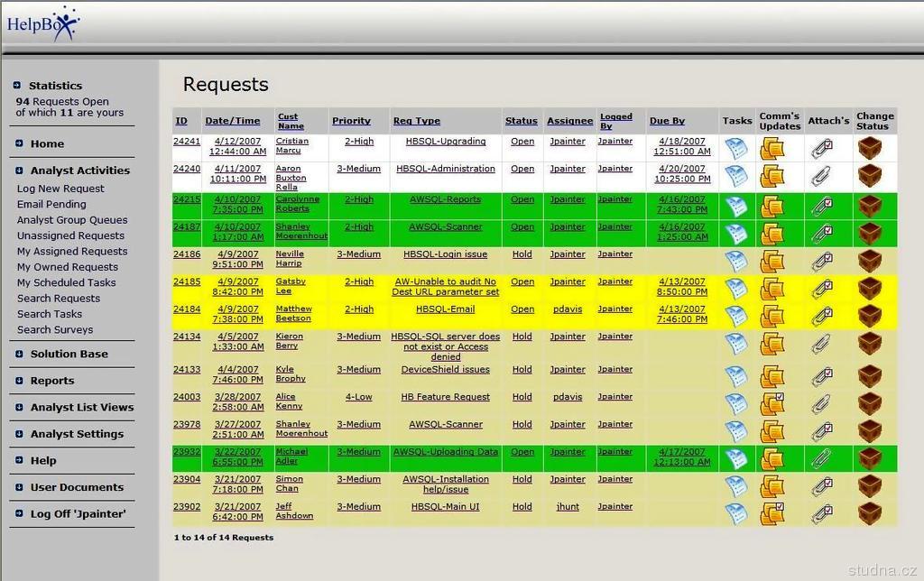
Task: Expand the Analyst Settings section arrow
Action: (19, 434)
